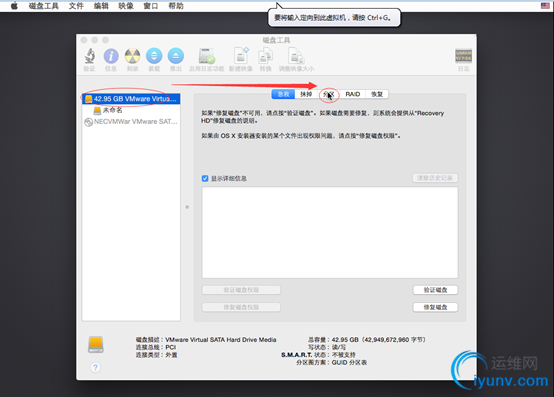The height and width of the screenshot is (397, 554).
Task: Click the Resize Image (调整映像大小) toolbar icon
Action: click(296, 56)
